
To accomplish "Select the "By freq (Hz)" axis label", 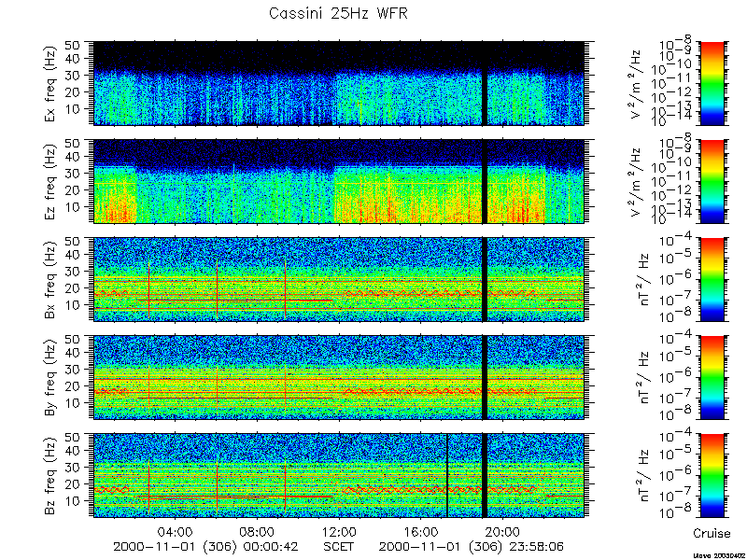I will click(x=51, y=378).
